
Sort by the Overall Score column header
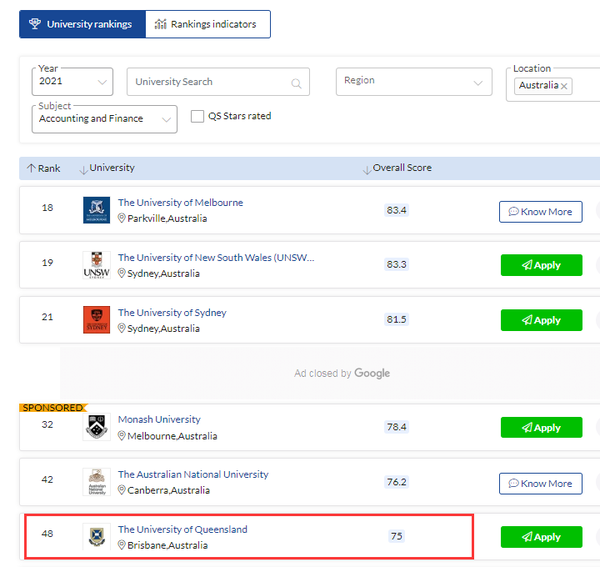pyautogui.click(x=397, y=168)
